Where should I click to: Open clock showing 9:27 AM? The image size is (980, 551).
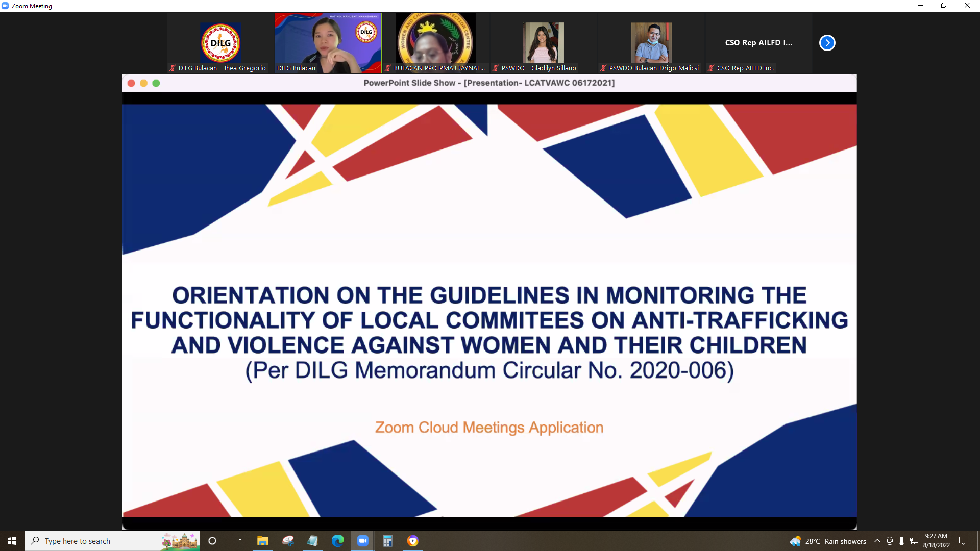tap(936, 541)
